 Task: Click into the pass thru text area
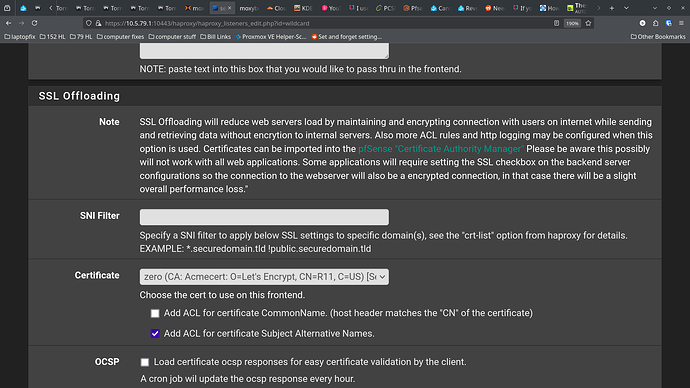(264, 51)
